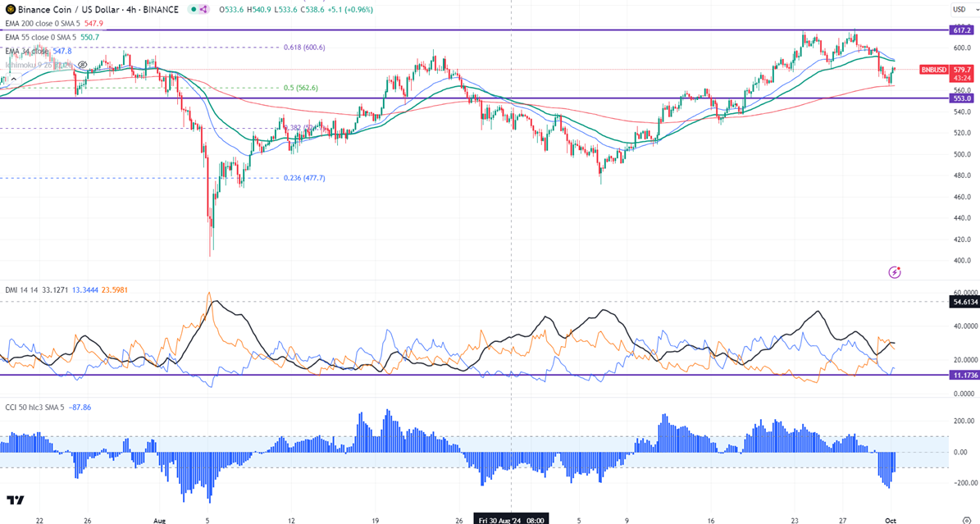
Task: Open time axis settings gear icon
Action: [967, 518]
